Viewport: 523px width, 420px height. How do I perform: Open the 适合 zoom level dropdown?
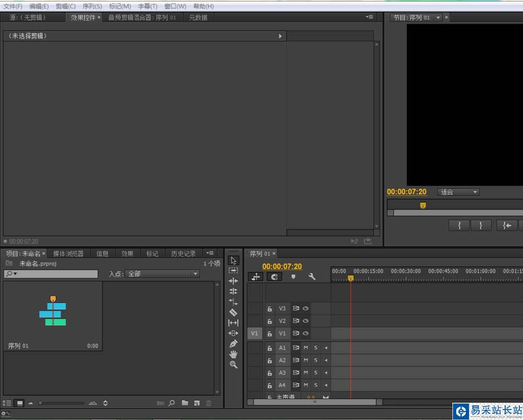459,192
